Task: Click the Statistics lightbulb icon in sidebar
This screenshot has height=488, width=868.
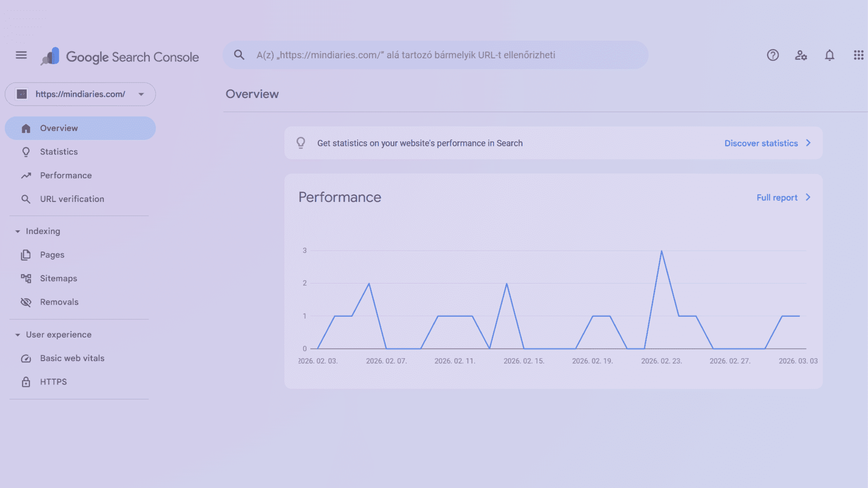Action: pyautogui.click(x=26, y=152)
